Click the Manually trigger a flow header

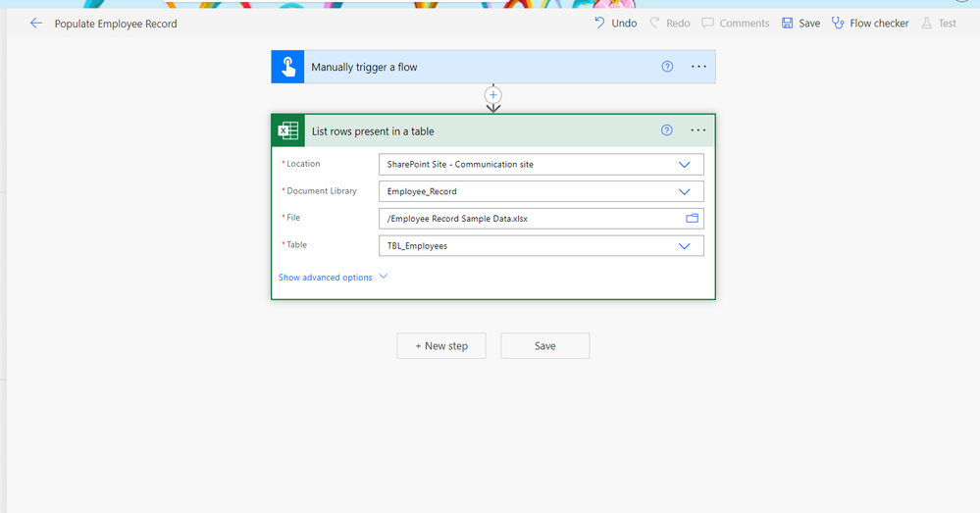tap(493, 67)
